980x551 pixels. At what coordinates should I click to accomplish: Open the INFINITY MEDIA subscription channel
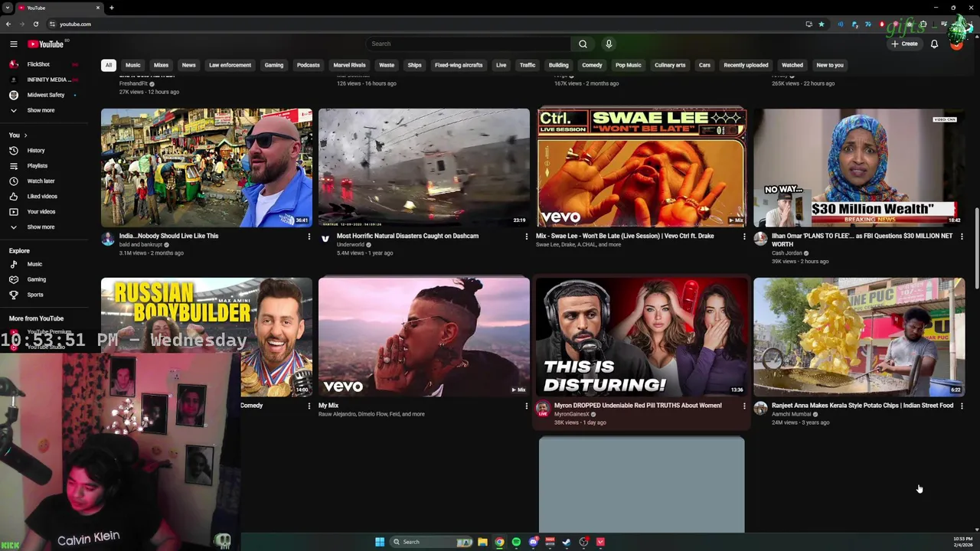(x=47, y=80)
